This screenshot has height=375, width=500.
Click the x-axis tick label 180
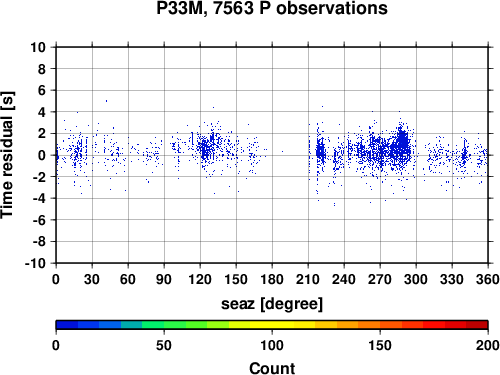pyautogui.click(x=272, y=279)
